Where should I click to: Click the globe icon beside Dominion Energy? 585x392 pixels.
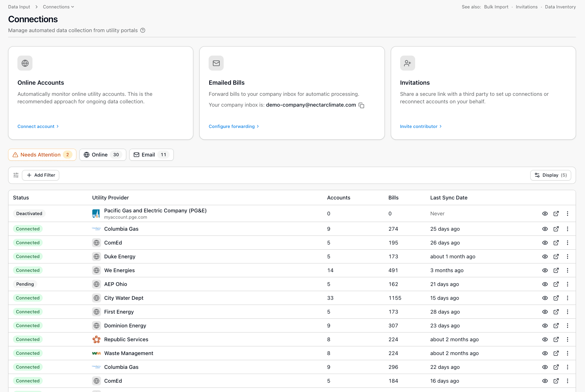coord(96,326)
